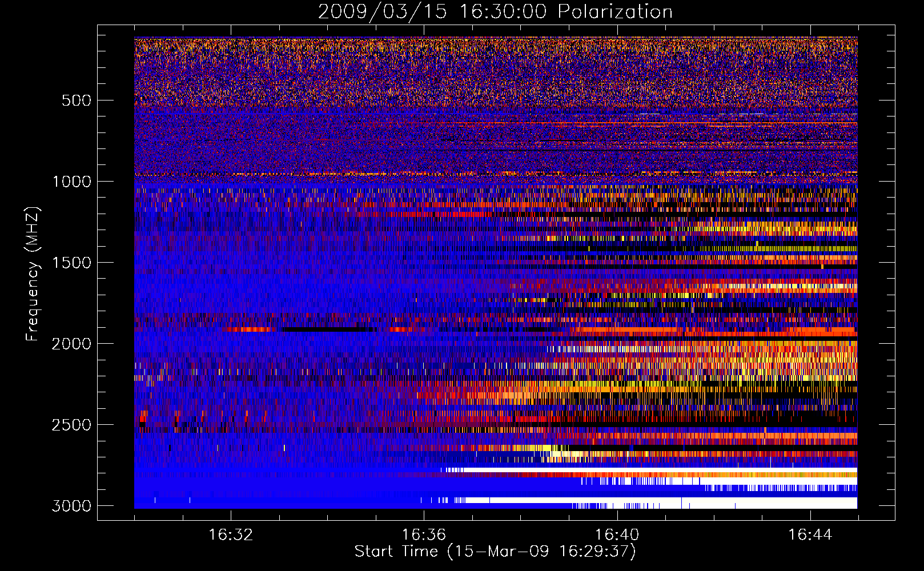Click the plot title '2009/03/15 16:30:00 Polarization'
This screenshot has width=924, height=571.
(495, 11)
